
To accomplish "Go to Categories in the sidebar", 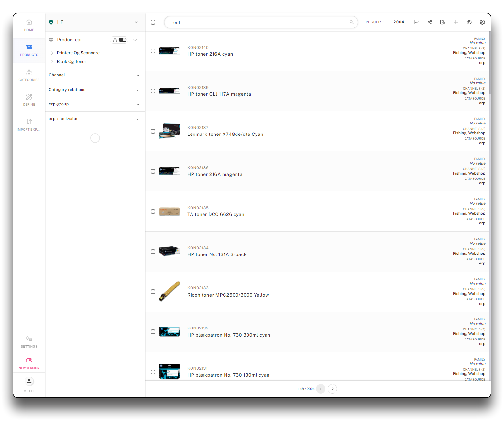I will pos(29,75).
